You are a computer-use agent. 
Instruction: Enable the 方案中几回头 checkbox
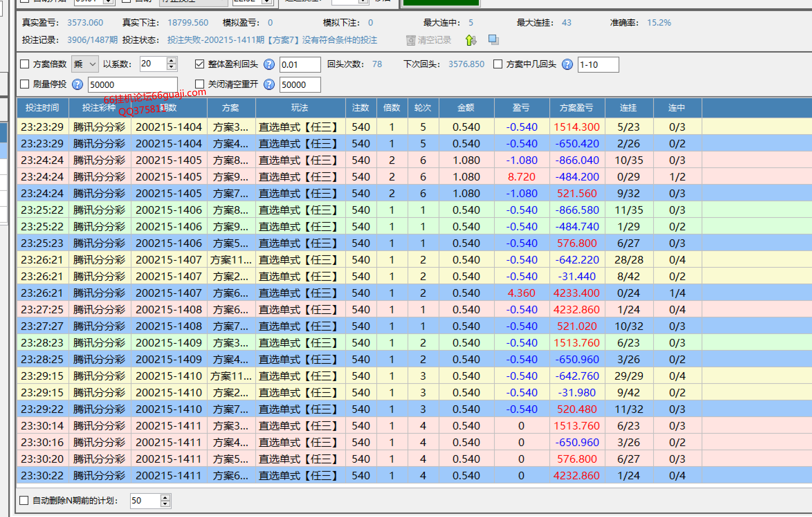tap(498, 64)
